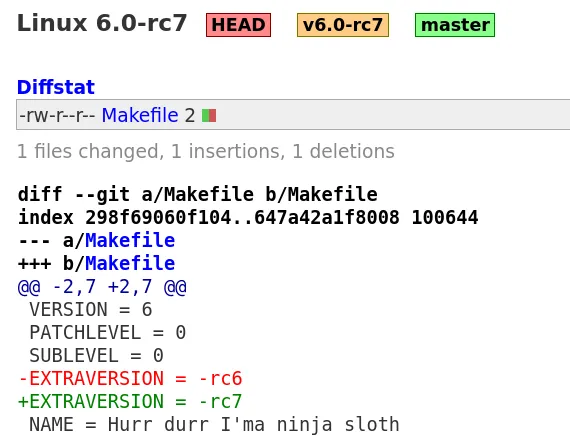Click the a/Makefile link in diff header
Image resolution: width=570 pixels, height=445 pixels.
coord(130,240)
